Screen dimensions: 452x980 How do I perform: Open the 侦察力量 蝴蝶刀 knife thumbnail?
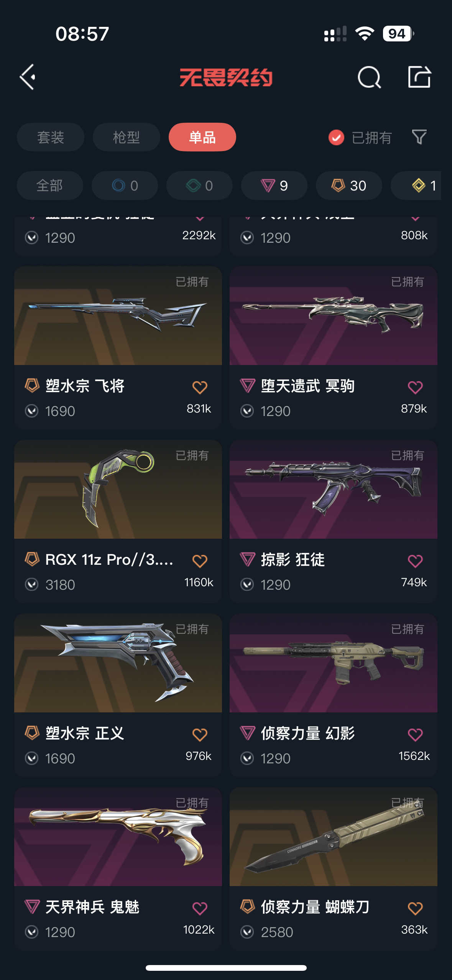point(334,837)
